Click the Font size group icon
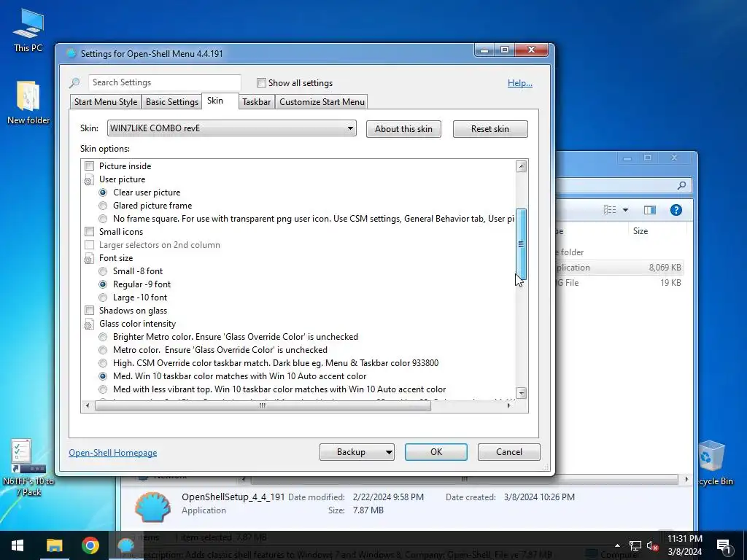This screenshot has height=560, width=747. 88,259
